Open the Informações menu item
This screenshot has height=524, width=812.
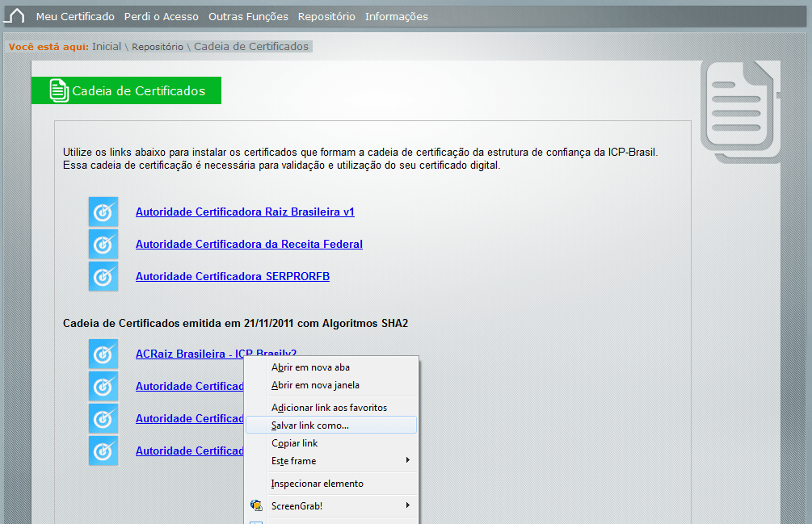(x=396, y=17)
